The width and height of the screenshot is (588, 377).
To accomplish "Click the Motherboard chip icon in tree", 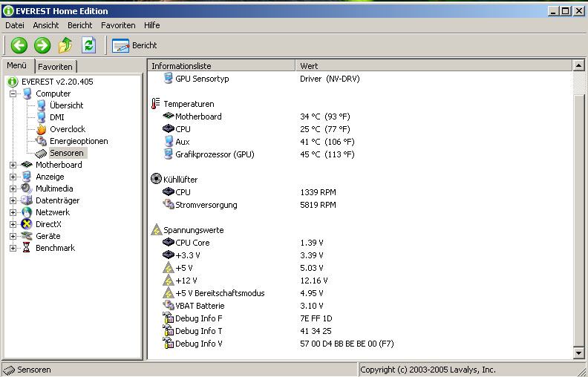I will [27, 165].
